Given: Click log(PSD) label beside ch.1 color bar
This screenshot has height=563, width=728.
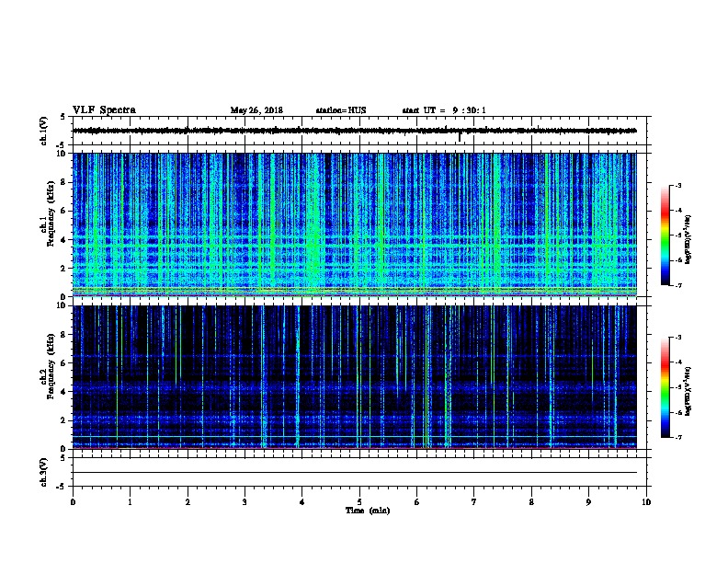Looking at the screenshot, I should point(688,239).
